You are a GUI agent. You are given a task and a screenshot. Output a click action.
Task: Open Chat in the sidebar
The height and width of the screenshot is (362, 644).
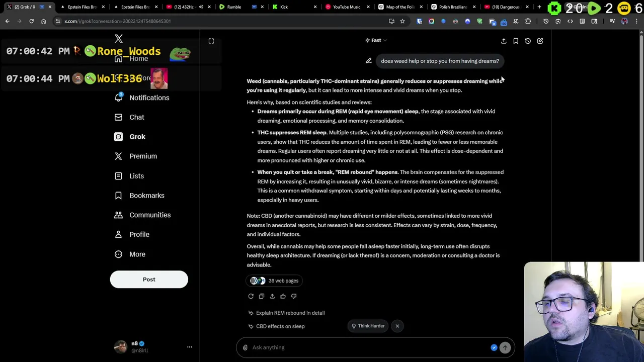[130, 117]
